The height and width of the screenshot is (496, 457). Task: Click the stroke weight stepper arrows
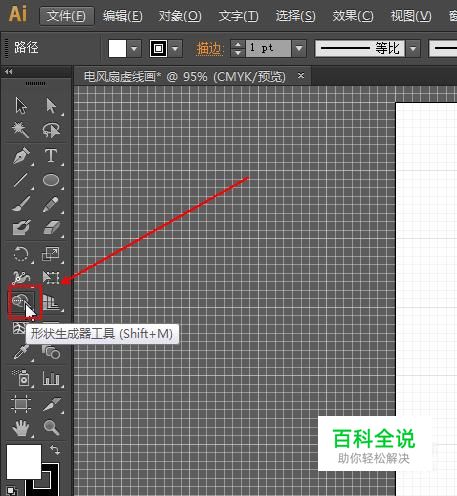[238, 49]
